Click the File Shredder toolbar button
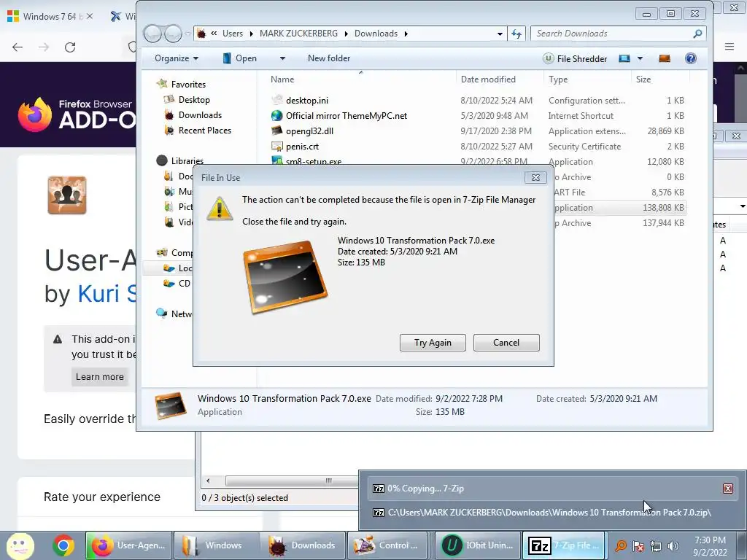 575,58
